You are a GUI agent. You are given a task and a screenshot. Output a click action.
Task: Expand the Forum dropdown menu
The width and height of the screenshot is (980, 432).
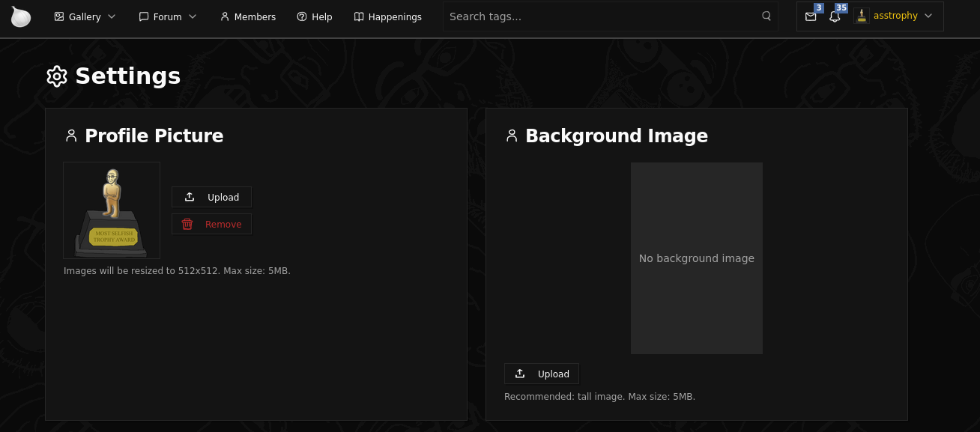tap(168, 16)
